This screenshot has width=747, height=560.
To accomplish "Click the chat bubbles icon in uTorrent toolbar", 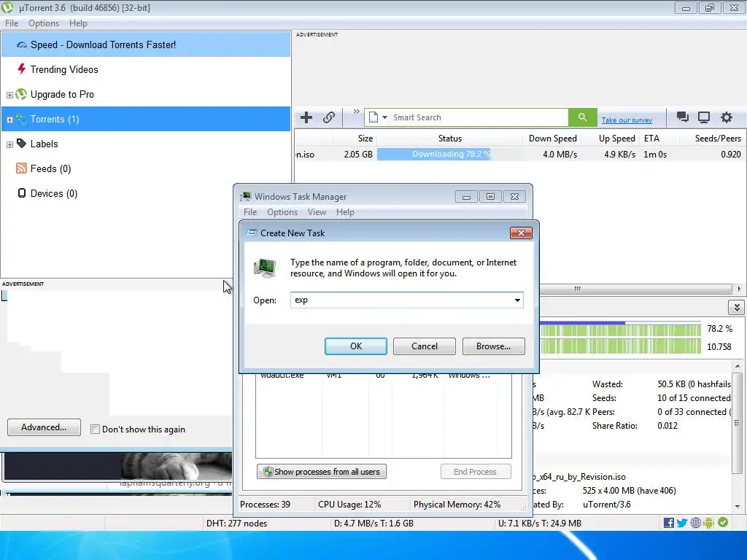I will pos(682,117).
